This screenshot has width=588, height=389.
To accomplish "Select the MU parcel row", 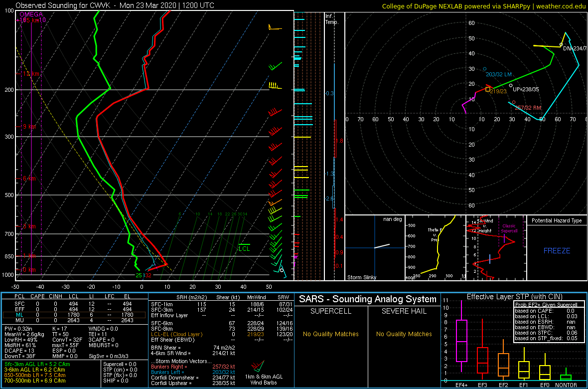I will click(x=75, y=321).
